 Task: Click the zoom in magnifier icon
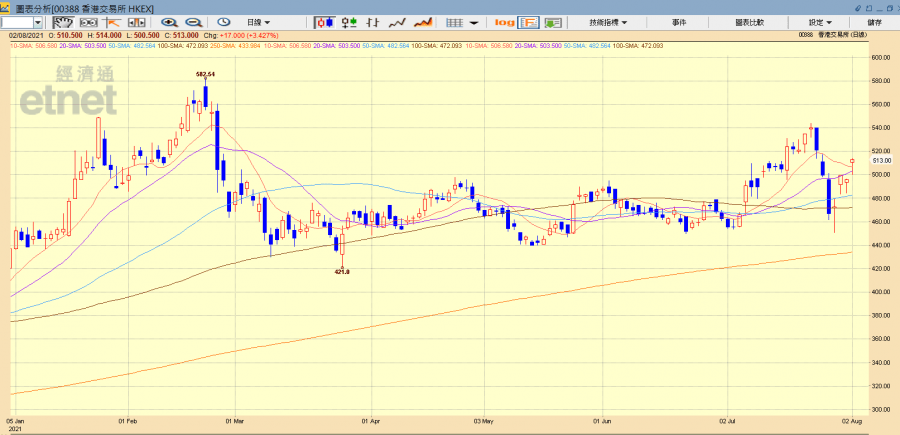click(168, 22)
